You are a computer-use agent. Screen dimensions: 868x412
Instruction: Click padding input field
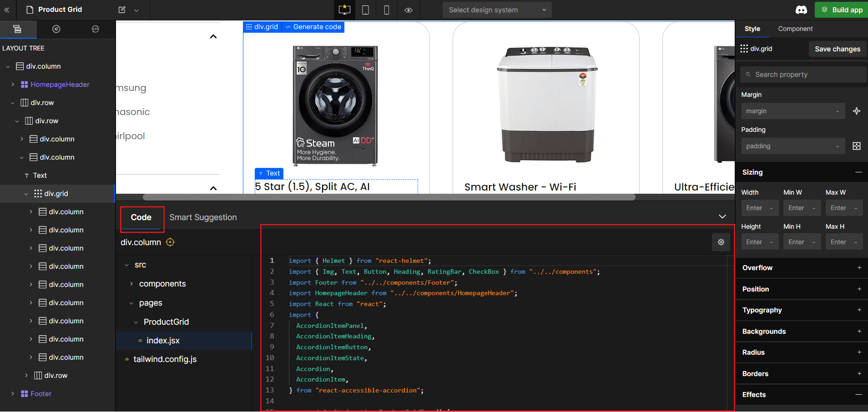pyautogui.click(x=792, y=146)
